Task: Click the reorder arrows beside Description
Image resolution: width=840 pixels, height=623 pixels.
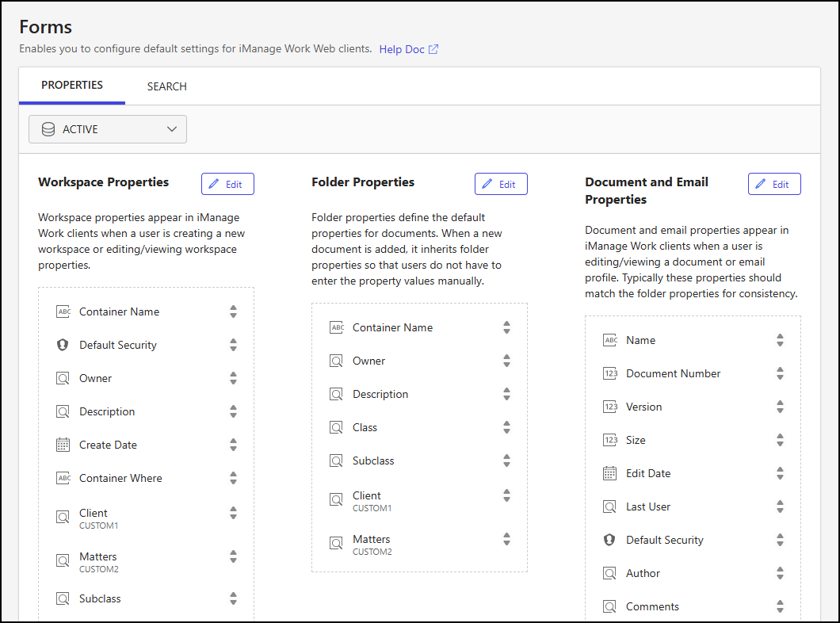Action: [234, 411]
